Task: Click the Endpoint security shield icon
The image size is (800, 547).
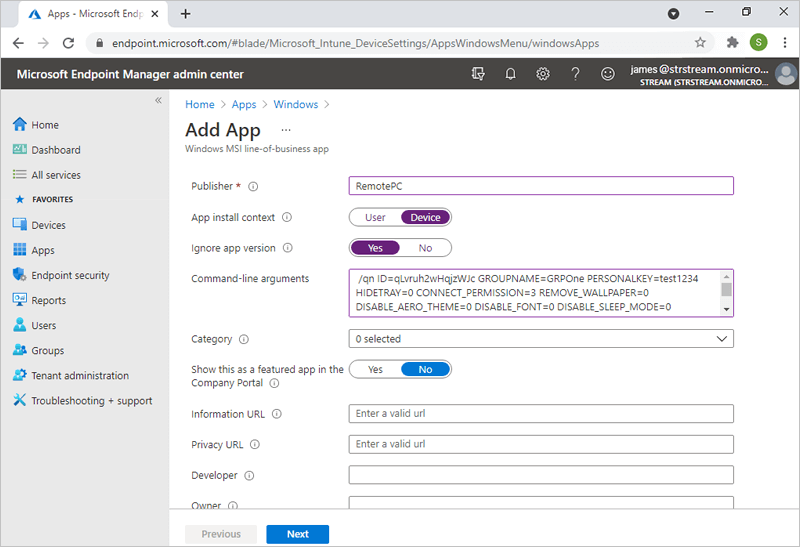Action: click(19, 275)
